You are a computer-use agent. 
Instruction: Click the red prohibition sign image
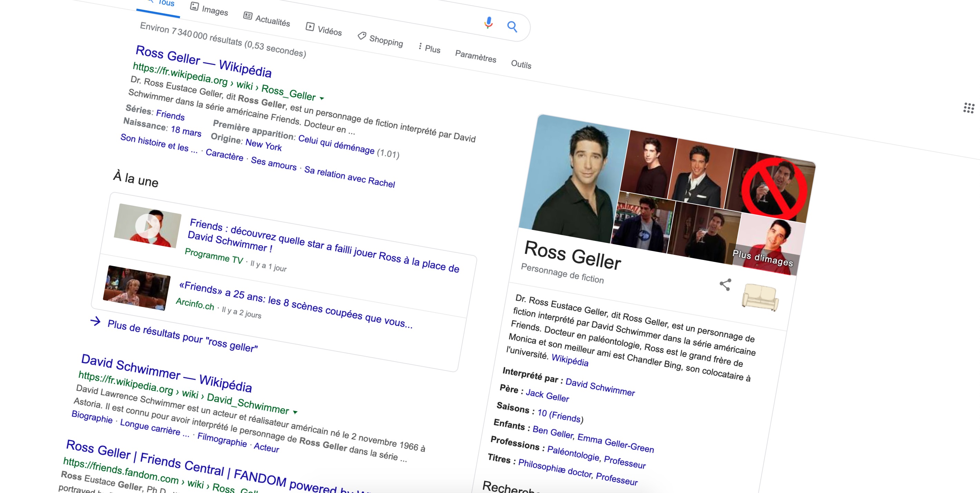pyautogui.click(x=773, y=187)
